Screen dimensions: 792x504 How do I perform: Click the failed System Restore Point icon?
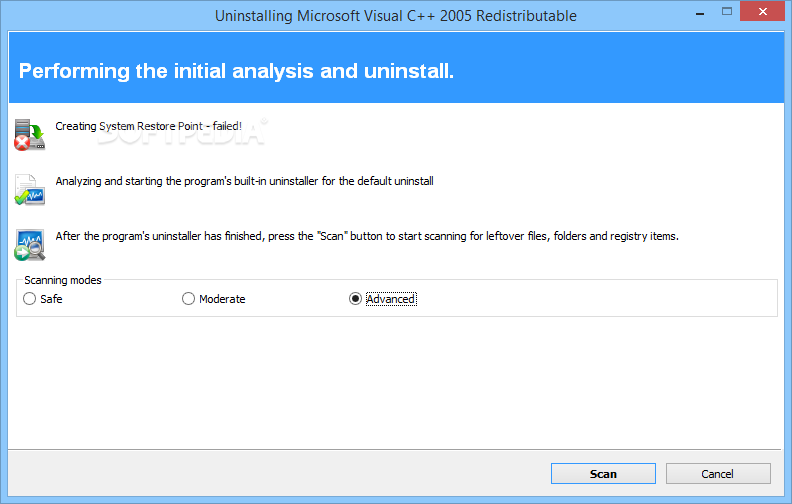30,135
